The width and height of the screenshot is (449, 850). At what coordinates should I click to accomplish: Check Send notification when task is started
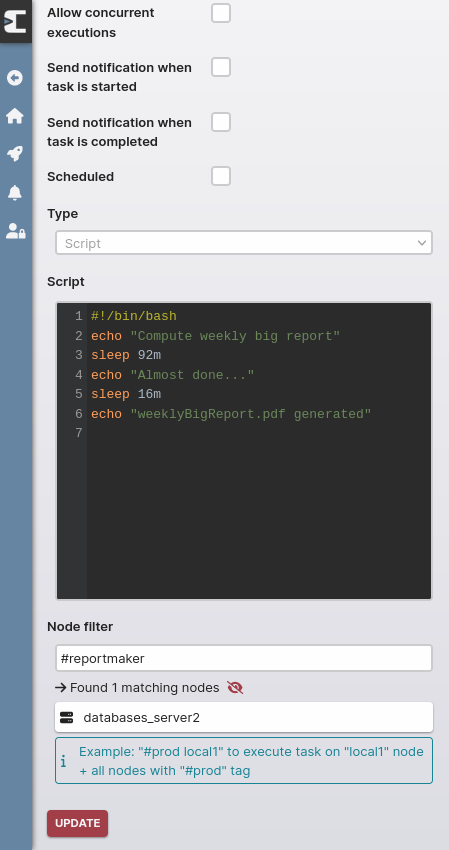[x=221, y=67]
